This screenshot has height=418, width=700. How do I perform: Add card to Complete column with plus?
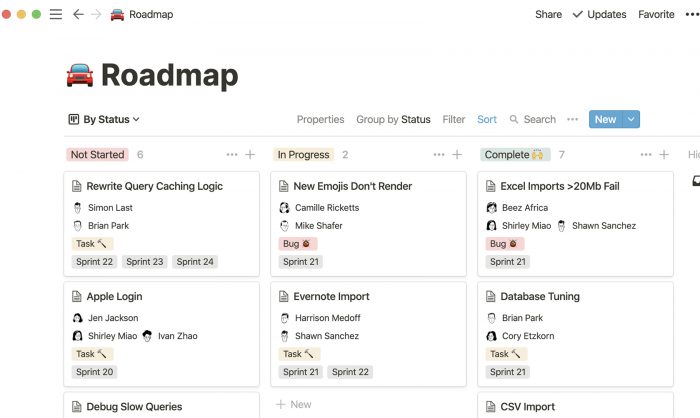[664, 155]
